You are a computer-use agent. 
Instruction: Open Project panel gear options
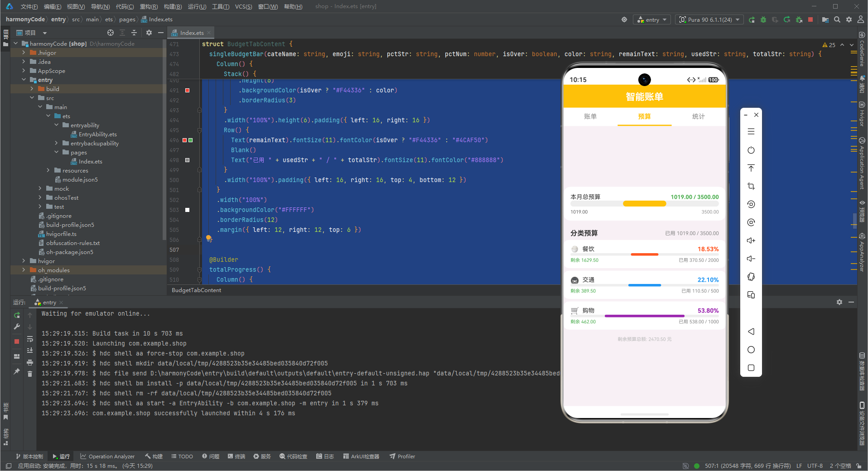[149, 33]
